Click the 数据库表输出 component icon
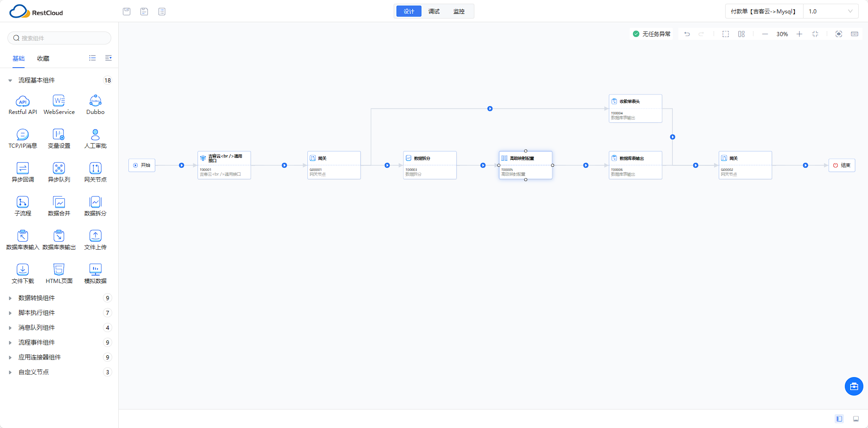The width and height of the screenshot is (868, 428). [x=59, y=236]
